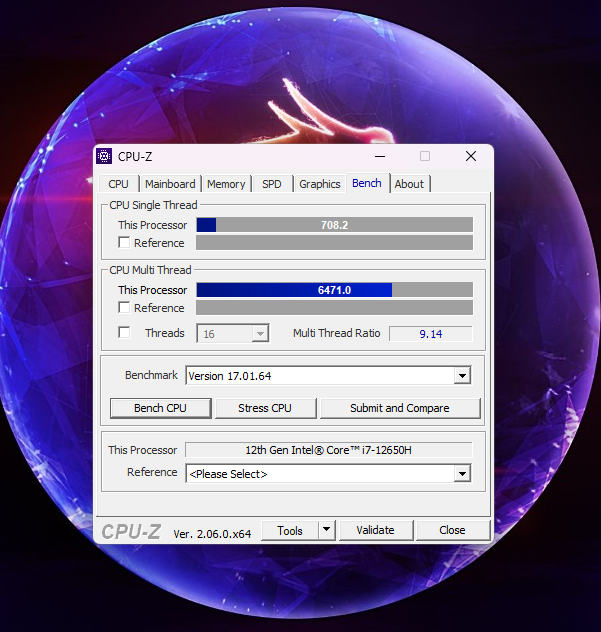Screen dimensions: 601x632
Task: Go to the Memory tab
Action: tap(226, 184)
